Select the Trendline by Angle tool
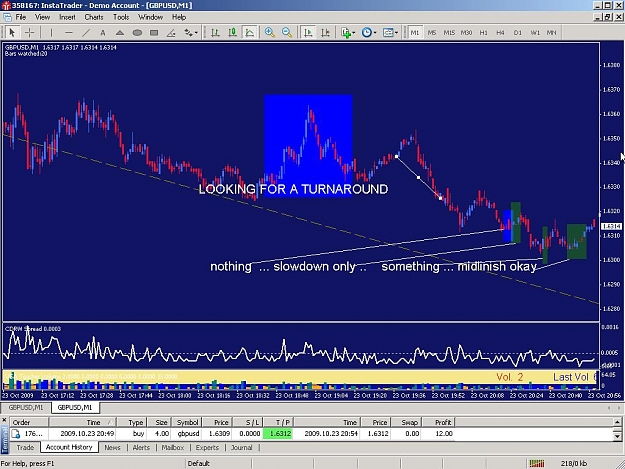625x469 pixels. pyautogui.click(x=171, y=32)
